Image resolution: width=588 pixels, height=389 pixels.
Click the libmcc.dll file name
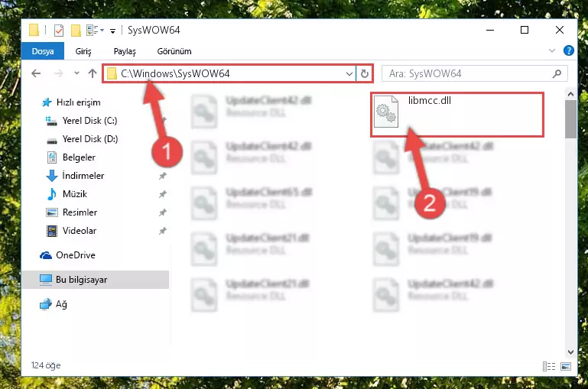coord(430,100)
